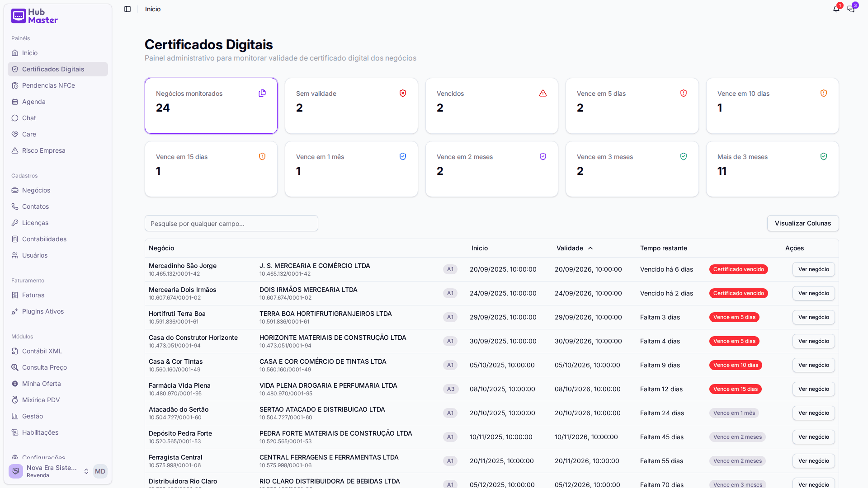This screenshot has width=868, height=488.
Task: Click the Negócio column header
Action: [x=161, y=248]
